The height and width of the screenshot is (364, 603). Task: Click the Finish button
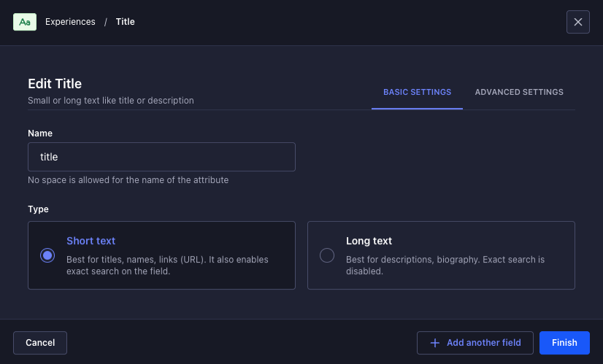pyautogui.click(x=564, y=343)
